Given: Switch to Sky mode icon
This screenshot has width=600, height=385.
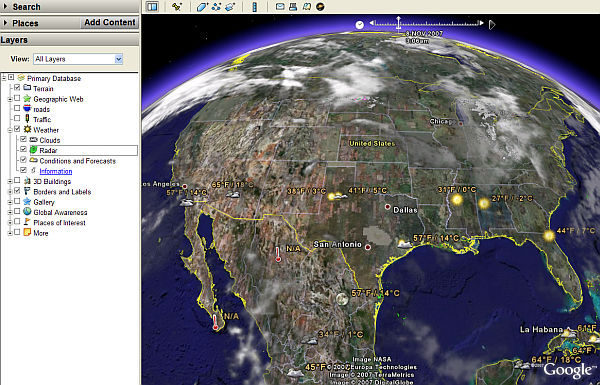Looking at the screenshot, I should pyautogui.click(x=320, y=7).
